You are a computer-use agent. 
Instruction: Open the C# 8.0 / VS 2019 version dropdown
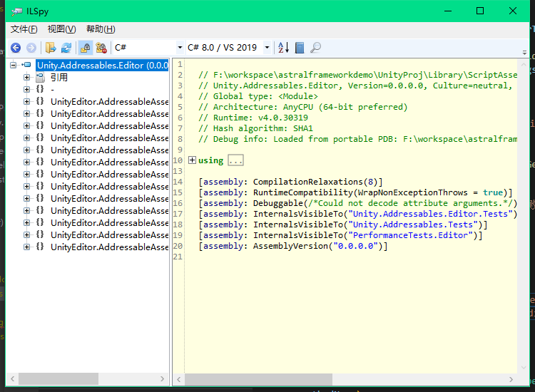[x=267, y=48]
